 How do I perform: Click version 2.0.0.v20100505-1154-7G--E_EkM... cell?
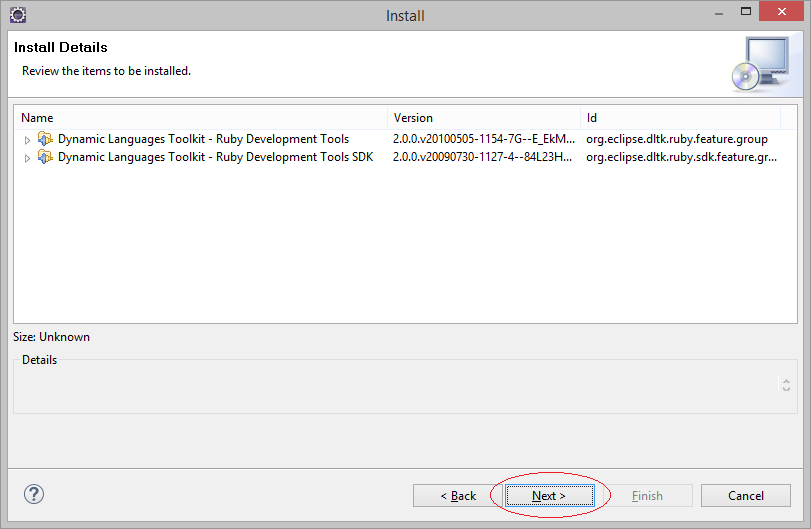pos(484,139)
